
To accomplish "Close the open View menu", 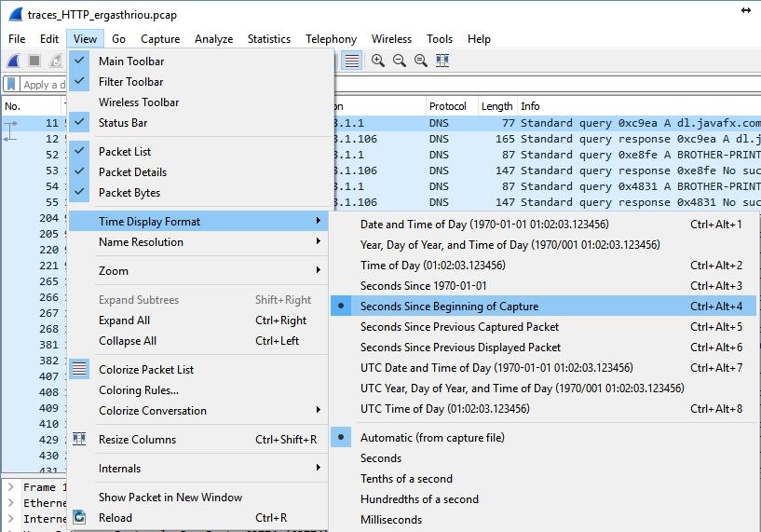I will click(x=85, y=39).
